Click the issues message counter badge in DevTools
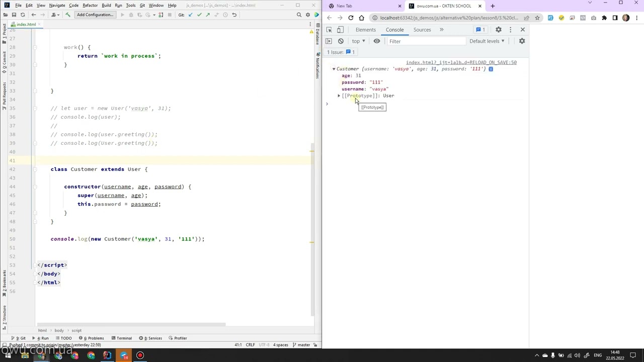 coord(480,30)
